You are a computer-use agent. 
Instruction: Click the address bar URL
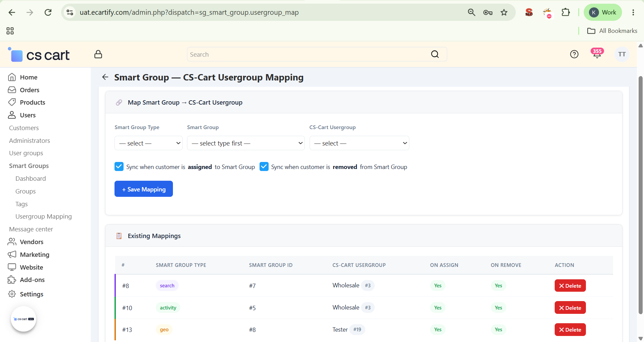coord(189,12)
